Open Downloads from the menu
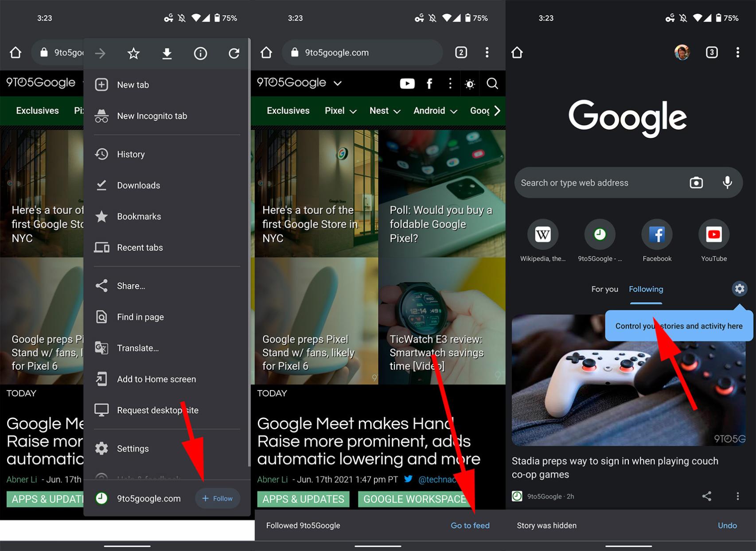Screen dimensions: 756x551 (x=167, y=185)
